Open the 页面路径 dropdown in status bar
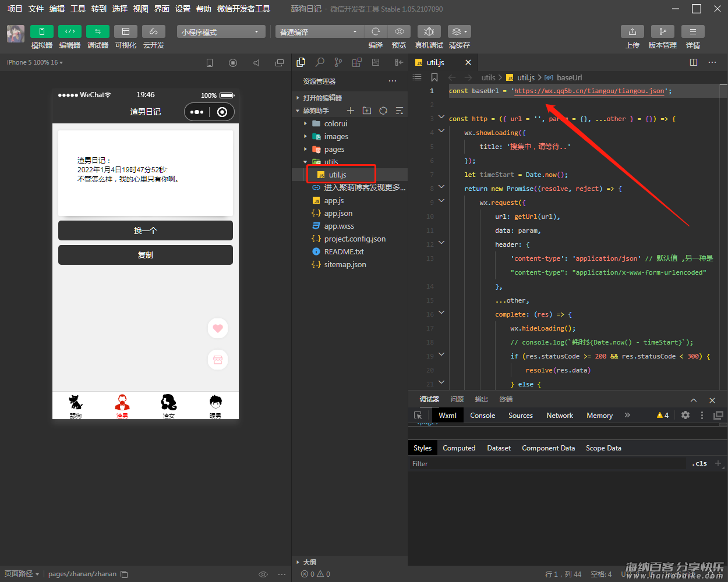This screenshot has height=582, width=728. [x=22, y=574]
